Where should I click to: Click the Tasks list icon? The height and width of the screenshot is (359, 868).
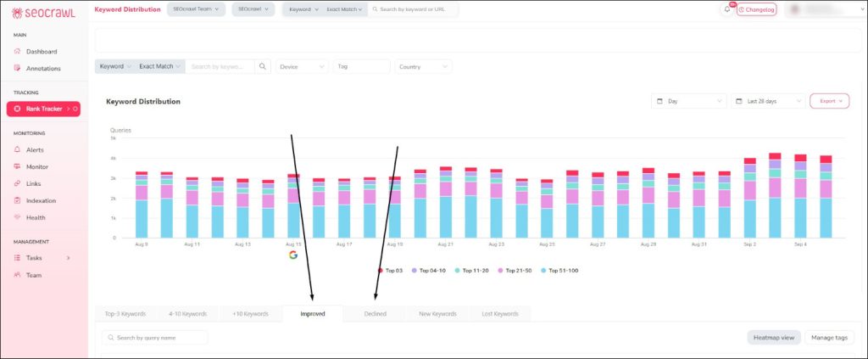tap(17, 258)
